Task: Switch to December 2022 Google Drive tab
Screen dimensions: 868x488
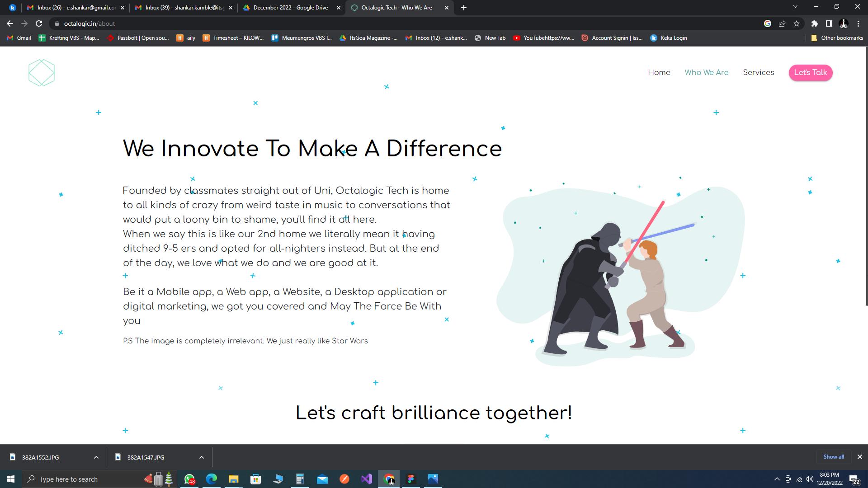Action: click(x=290, y=8)
